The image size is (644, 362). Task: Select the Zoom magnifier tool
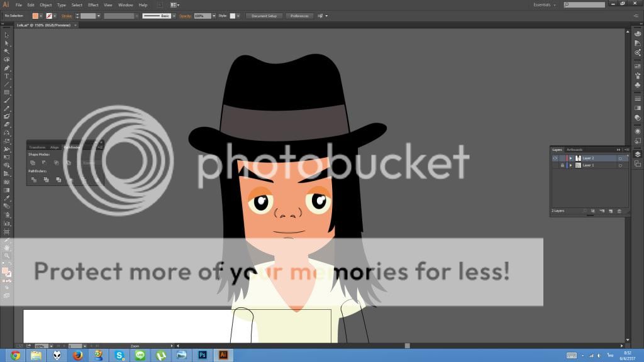(x=6, y=256)
